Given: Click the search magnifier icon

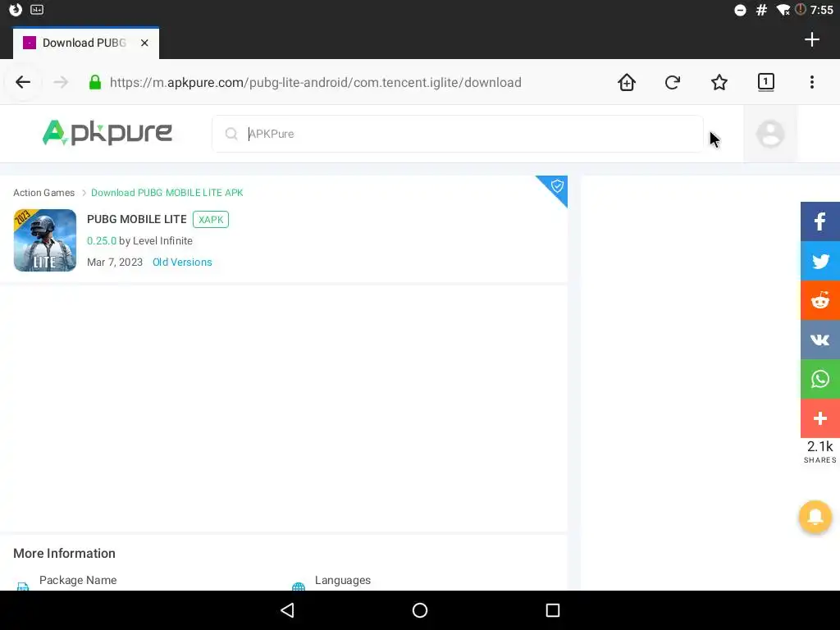Looking at the screenshot, I should 231,134.
